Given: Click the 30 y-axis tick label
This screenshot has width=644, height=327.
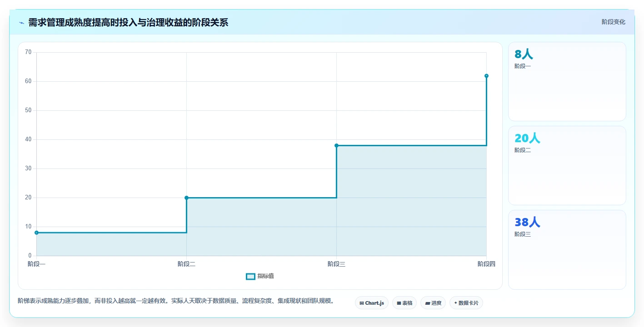Looking at the screenshot, I should point(28,168).
